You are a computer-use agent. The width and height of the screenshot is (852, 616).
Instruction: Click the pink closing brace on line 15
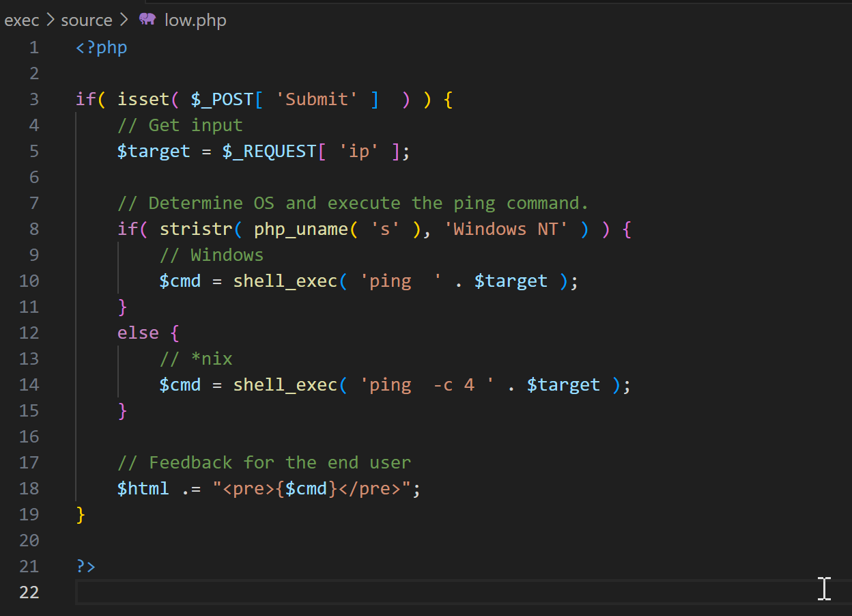coord(123,411)
